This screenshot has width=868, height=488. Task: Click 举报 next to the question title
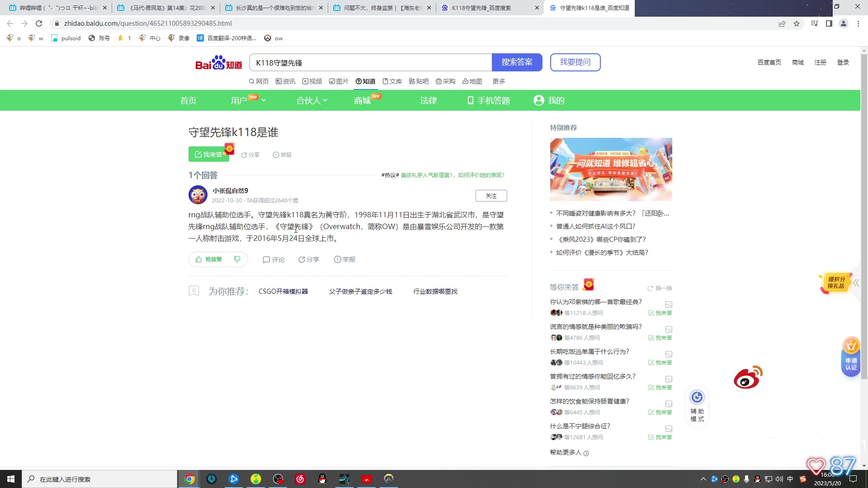click(x=283, y=155)
